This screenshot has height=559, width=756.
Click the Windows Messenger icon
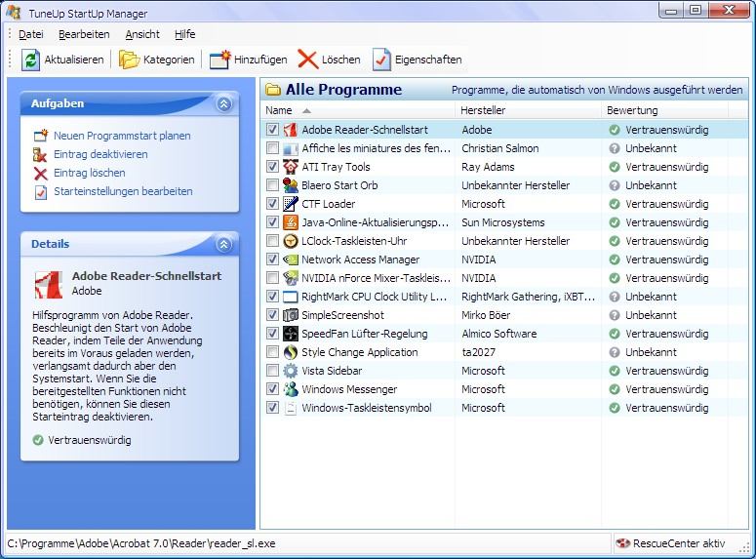point(291,389)
